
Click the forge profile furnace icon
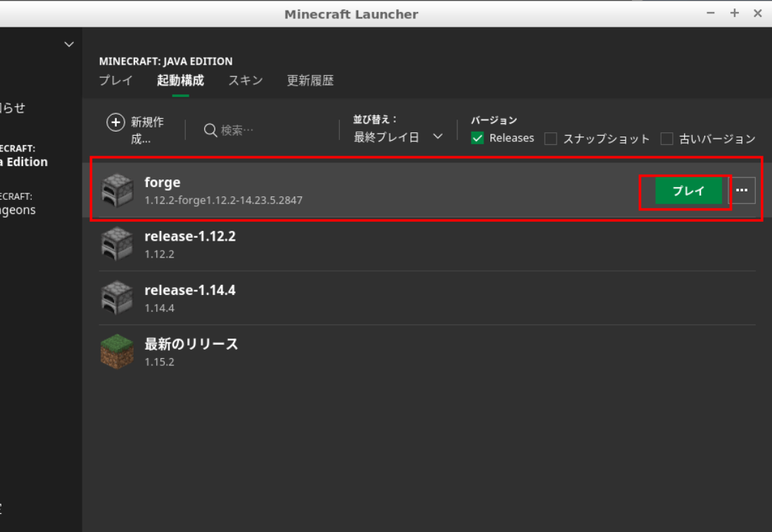[118, 190]
